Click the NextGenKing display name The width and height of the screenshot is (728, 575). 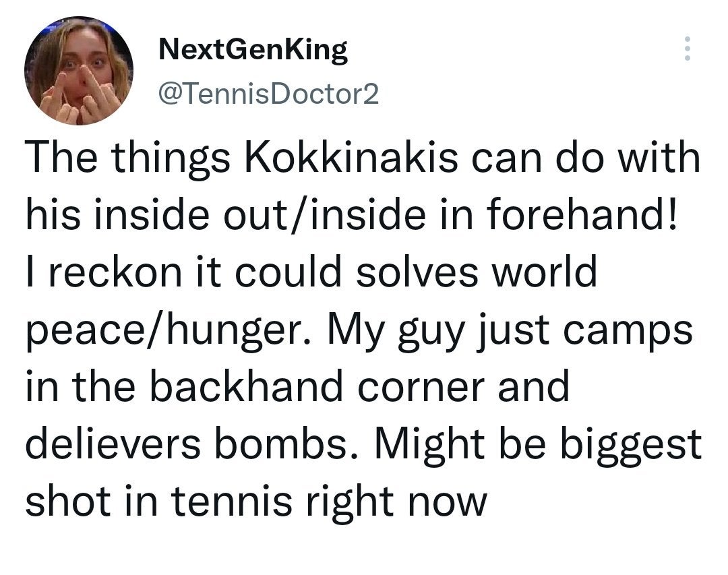tap(253, 50)
